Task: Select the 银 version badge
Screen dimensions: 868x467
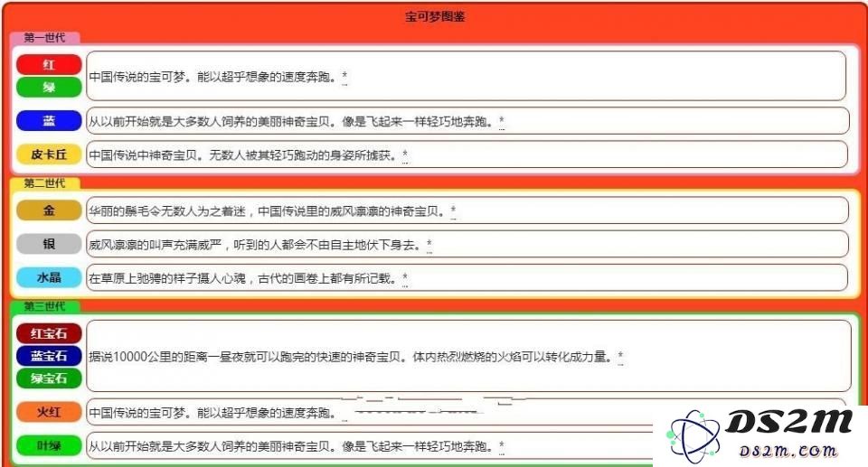Action: click(49, 244)
